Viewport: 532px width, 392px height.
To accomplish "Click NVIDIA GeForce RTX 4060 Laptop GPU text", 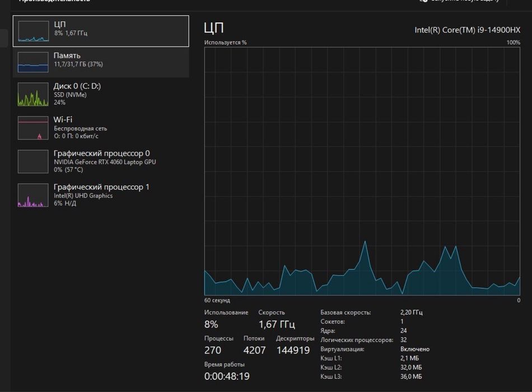I will pyautogui.click(x=105, y=162).
